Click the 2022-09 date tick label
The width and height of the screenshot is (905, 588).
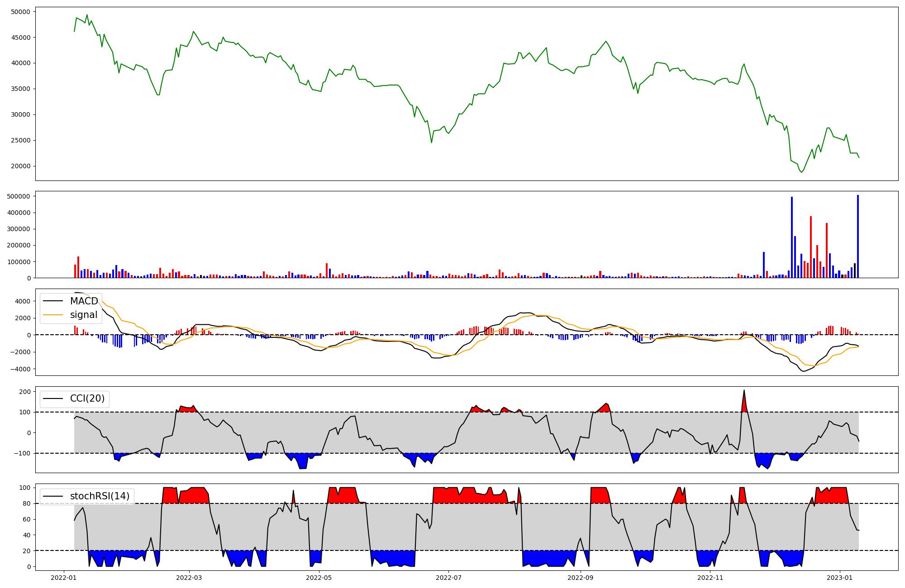pos(580,578)
